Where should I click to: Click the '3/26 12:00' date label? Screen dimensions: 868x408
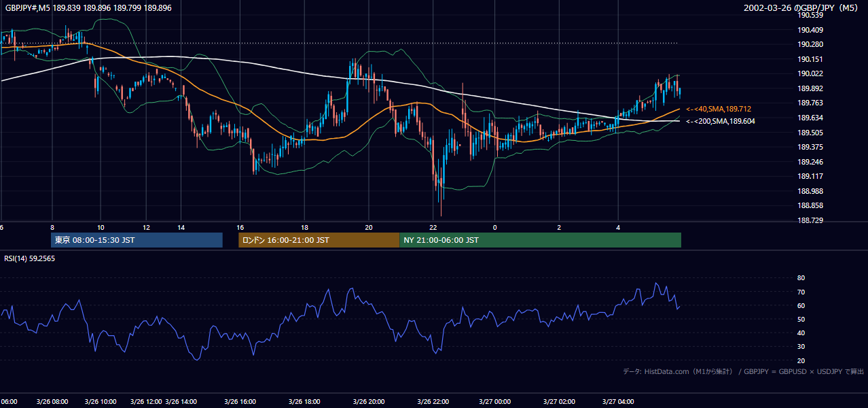(x=146, y=402)
